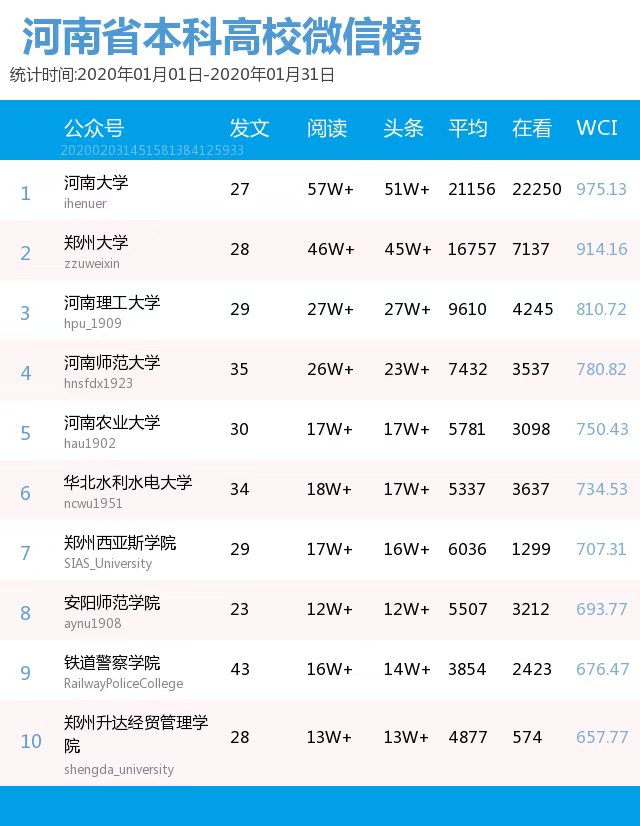Open the 安阳师范学院 entry

pos(112,603)
